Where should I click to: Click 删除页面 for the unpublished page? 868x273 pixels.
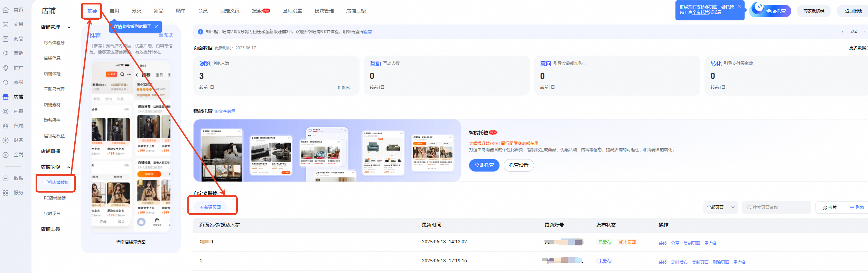click(721, 262)
